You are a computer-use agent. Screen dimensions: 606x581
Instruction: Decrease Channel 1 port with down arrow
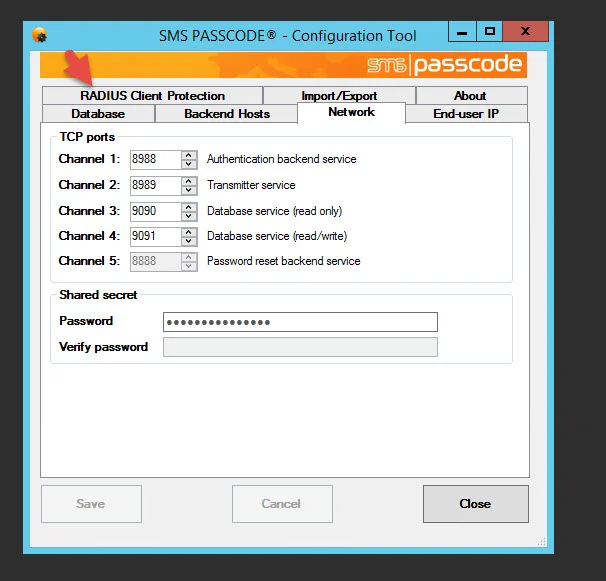189,164
